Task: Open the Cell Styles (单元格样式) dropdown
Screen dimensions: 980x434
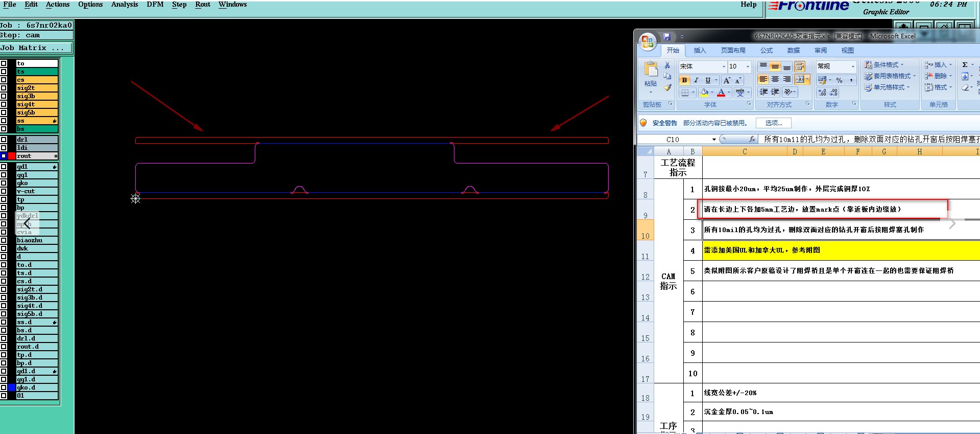Action: 887,87
